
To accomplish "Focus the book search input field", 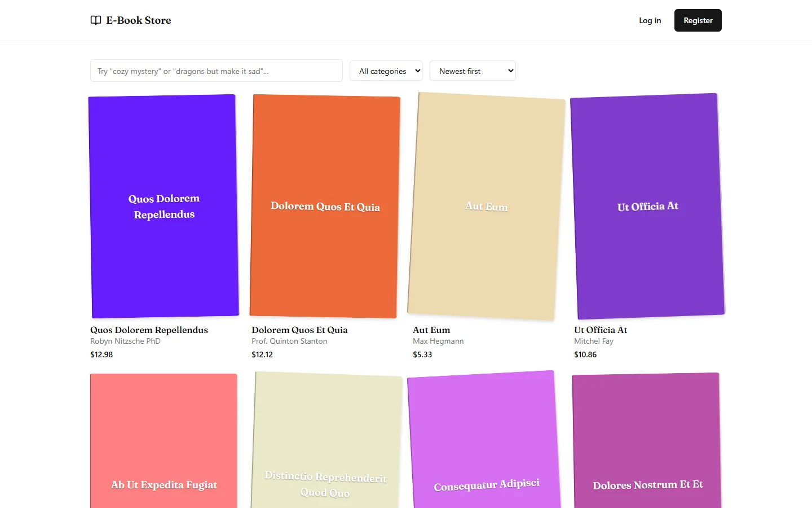I will pos(217,71).
